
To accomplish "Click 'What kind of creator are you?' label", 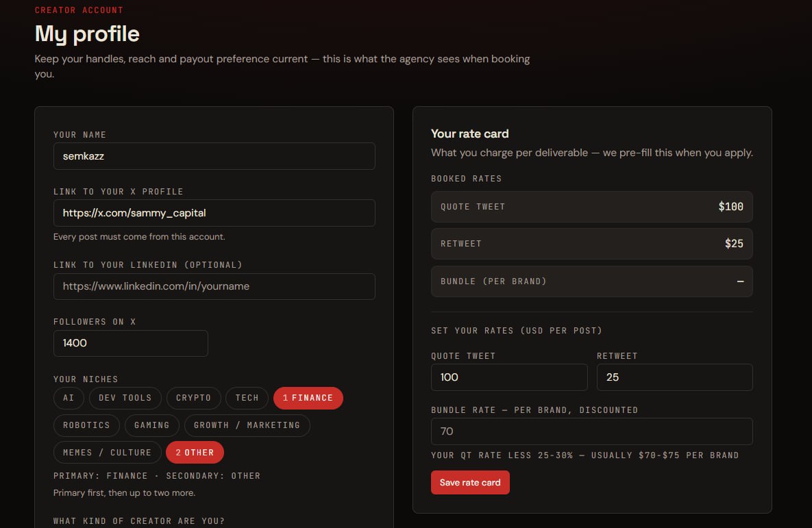I will 139,520.
